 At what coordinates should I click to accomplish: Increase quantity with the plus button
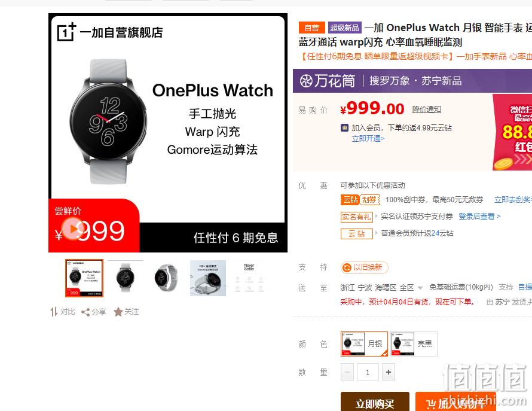coord(389,372)
